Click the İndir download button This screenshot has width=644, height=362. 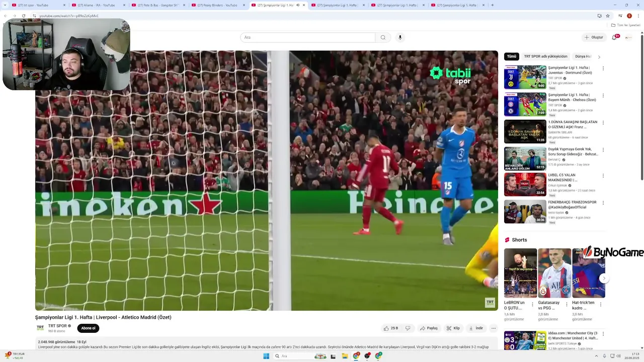[476, 328]
